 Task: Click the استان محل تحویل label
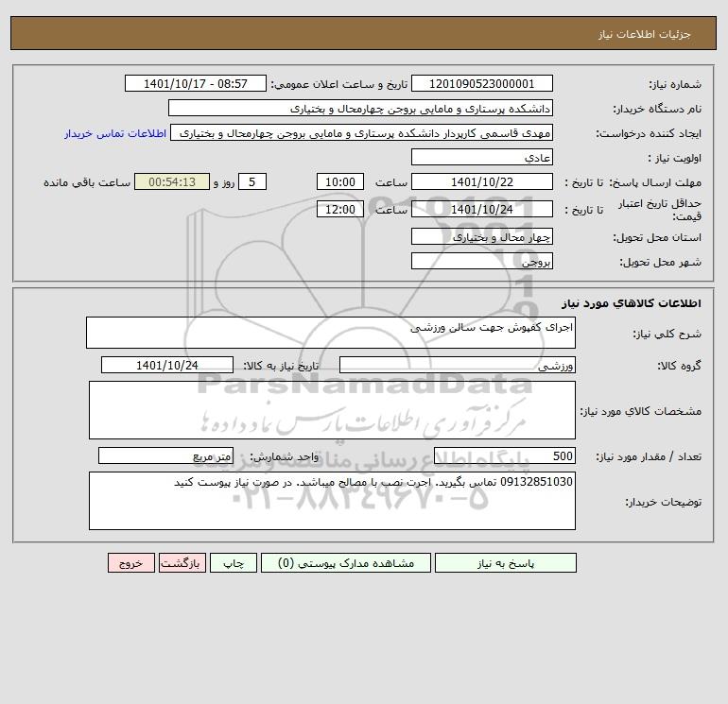[x=657, y=237]
